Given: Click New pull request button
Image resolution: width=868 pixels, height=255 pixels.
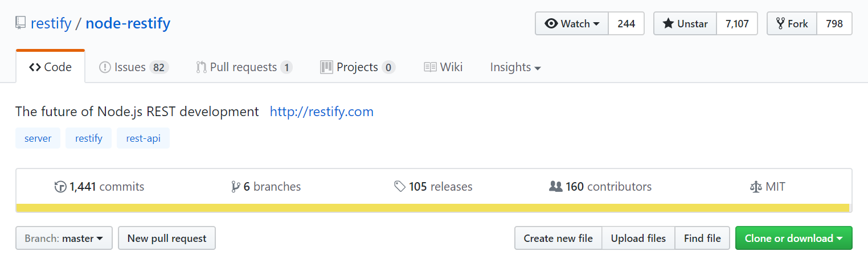Looking at the screenshot, I should click(x=167, y=238).
